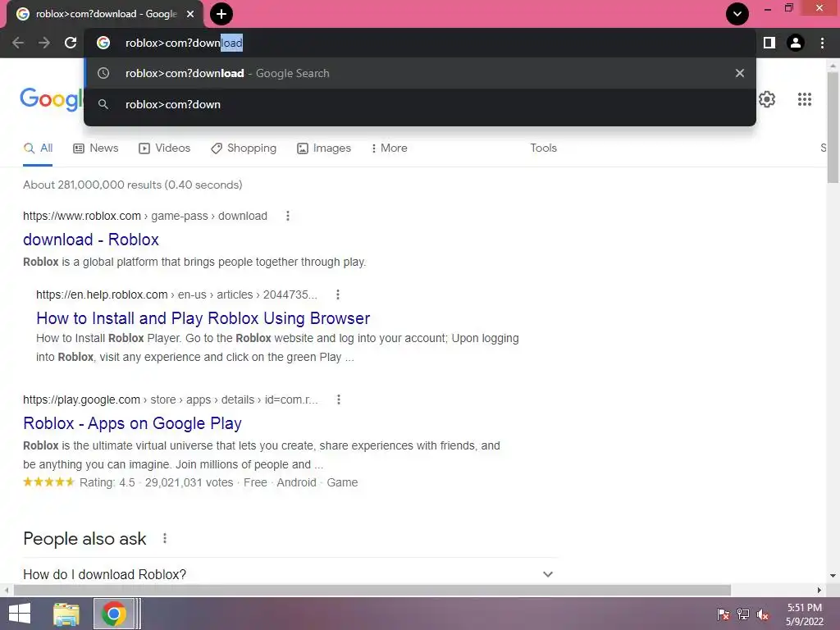Click the scroll right arrow

(819, 591)
